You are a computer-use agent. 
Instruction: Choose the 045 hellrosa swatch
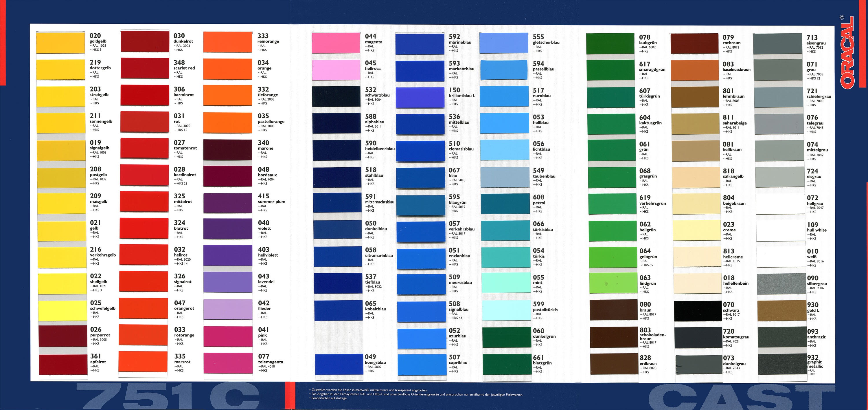pos(336,70)
